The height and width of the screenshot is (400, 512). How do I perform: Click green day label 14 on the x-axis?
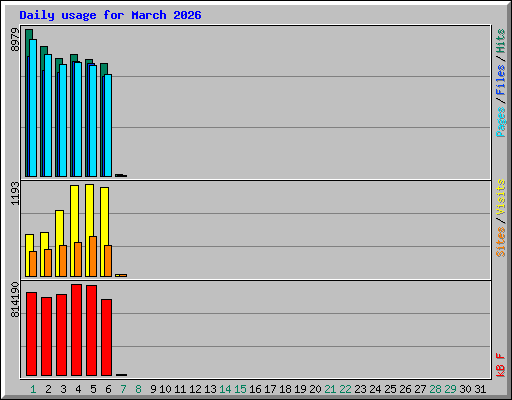tap(225, 389)
